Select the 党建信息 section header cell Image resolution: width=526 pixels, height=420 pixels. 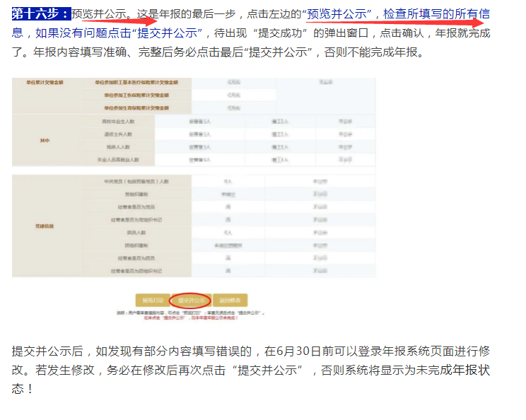[44, 226]
